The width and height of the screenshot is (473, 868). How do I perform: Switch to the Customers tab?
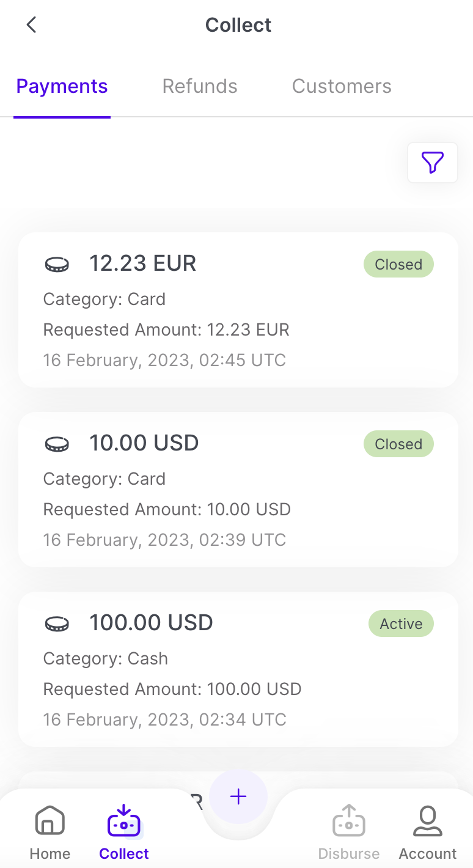(x=342, y=86)
